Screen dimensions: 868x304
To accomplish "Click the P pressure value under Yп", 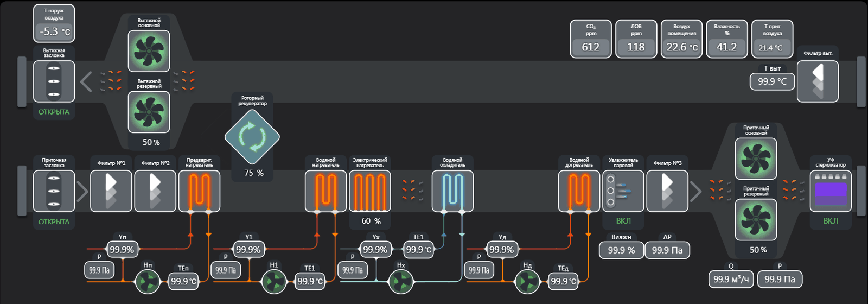I will (99, 270).
